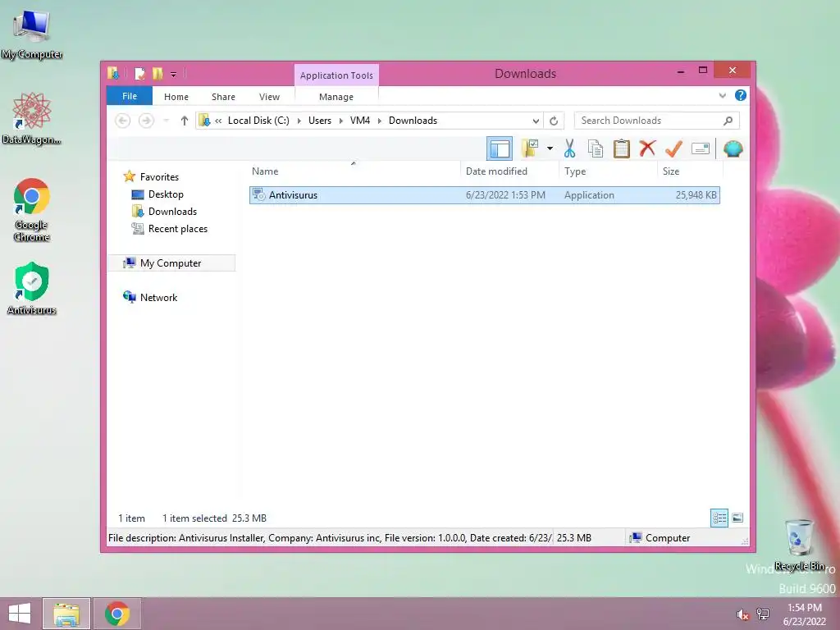This screenshot has height=630, width=840.
Task: Click the Paste clipboard icon
Action: pos(622,148)
